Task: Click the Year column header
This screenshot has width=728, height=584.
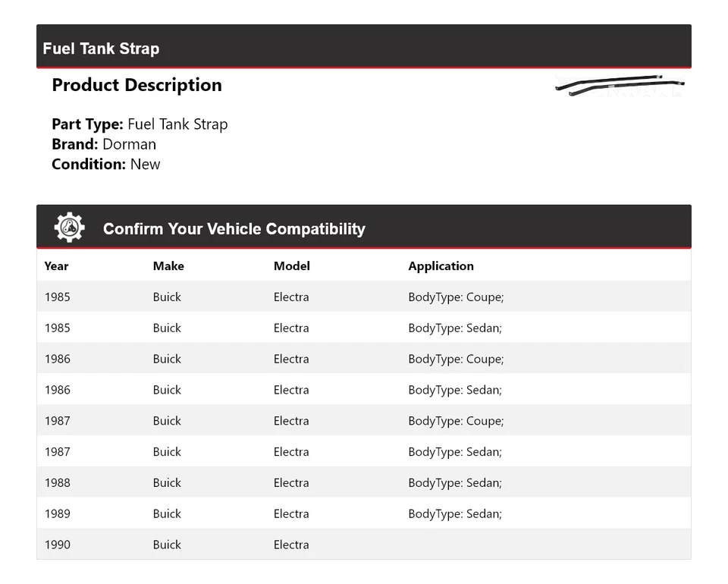Action: tap(56, 266)
